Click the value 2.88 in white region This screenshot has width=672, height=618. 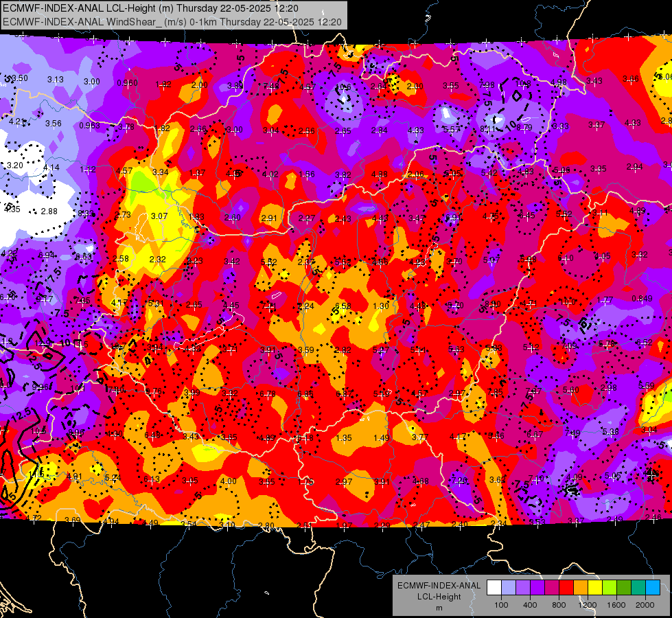[49, 211]
